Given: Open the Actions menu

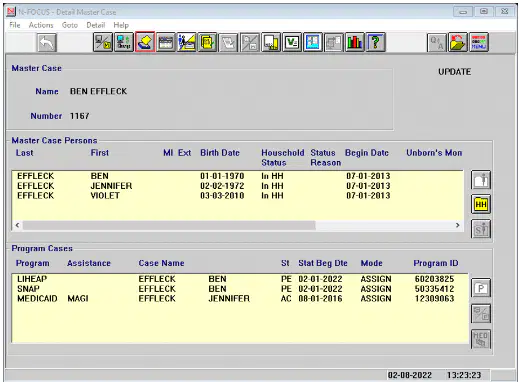Looking at the screenshot, I should pyautogui.click(x=41, y=25).
